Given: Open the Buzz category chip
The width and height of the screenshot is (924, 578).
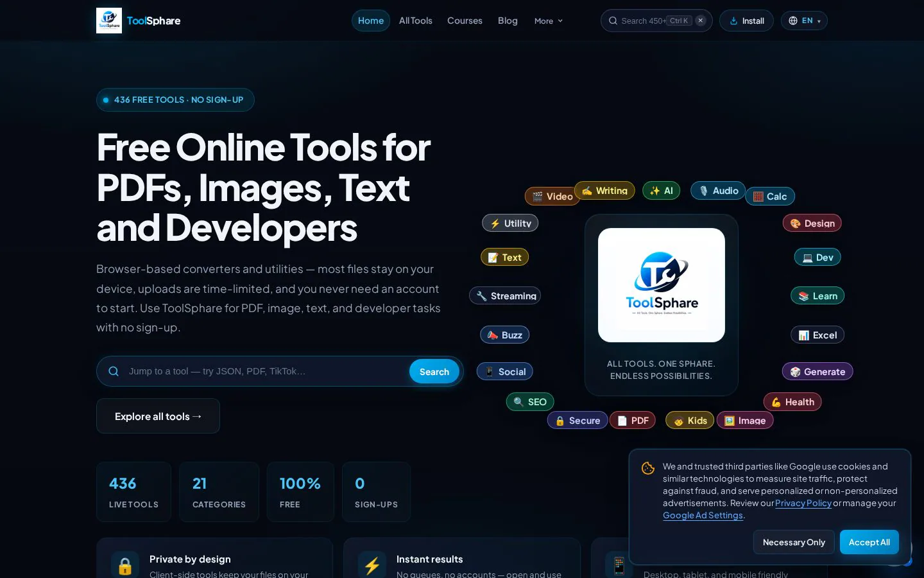Looking at the screenshot, I should 505,335.
